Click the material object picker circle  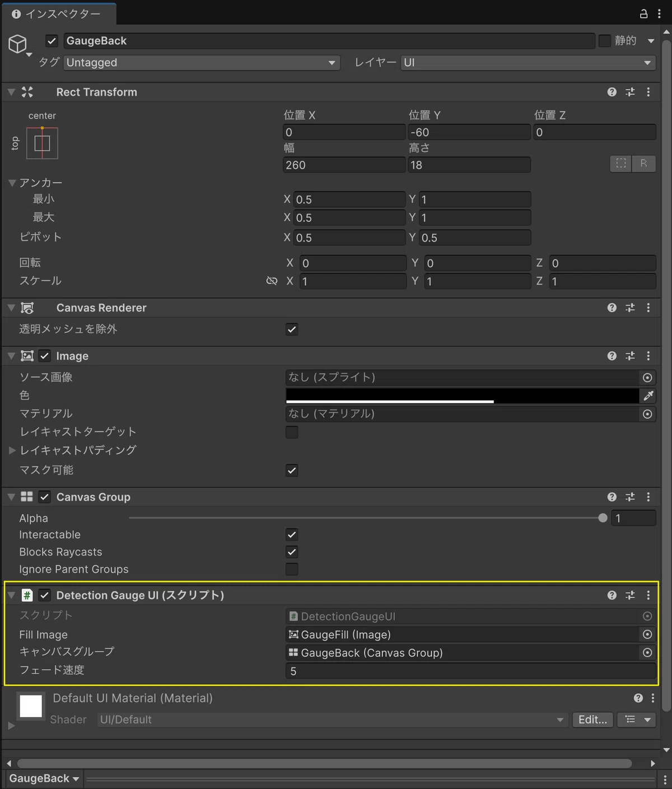click(x=647, y=414)
